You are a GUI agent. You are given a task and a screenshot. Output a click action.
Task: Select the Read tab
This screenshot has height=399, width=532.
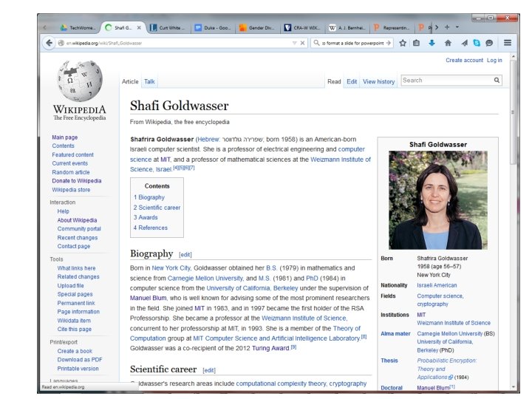[x=334, y=81]
